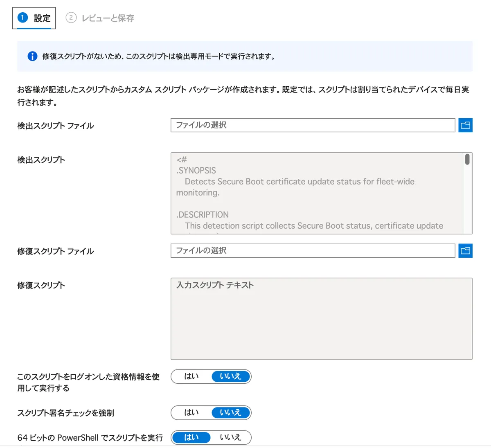Click the 修復スクリプト ファイル selection field

[x=313, y=251]
